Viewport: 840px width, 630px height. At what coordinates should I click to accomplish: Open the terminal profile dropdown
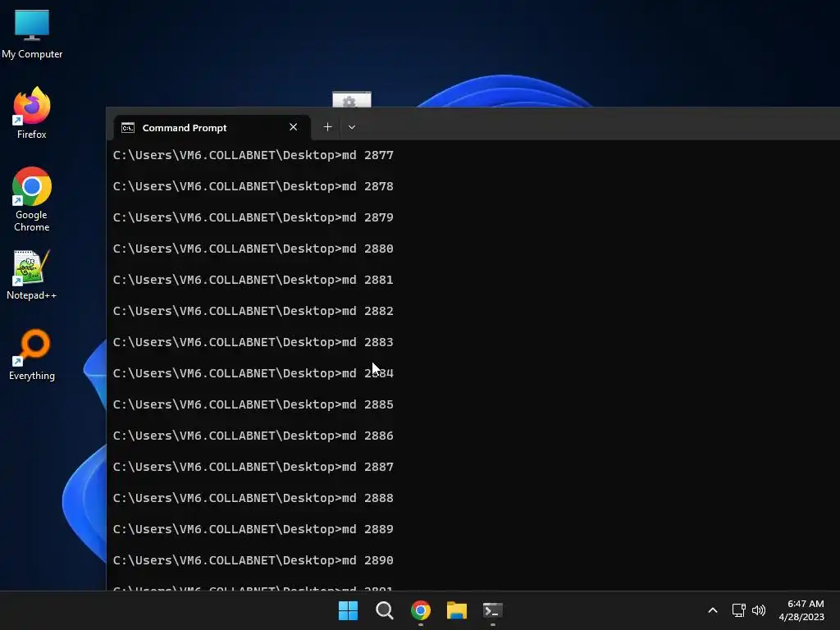pyautogui.click(x=351, y=127)
